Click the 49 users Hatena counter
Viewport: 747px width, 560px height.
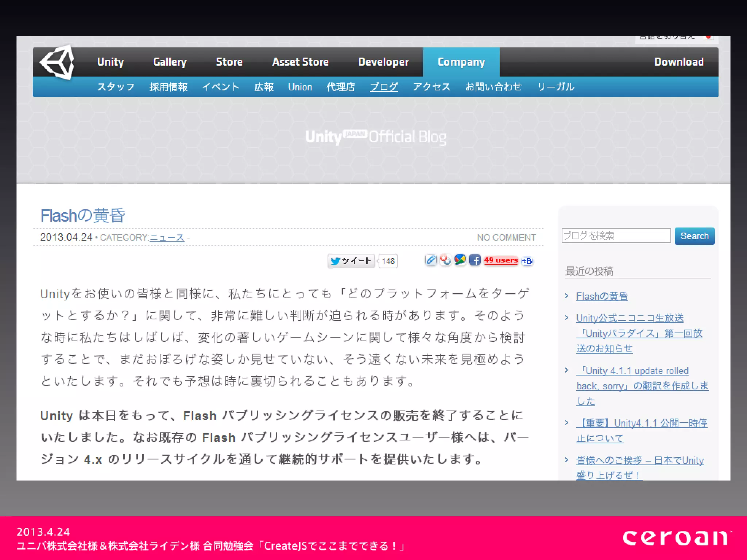501,260
